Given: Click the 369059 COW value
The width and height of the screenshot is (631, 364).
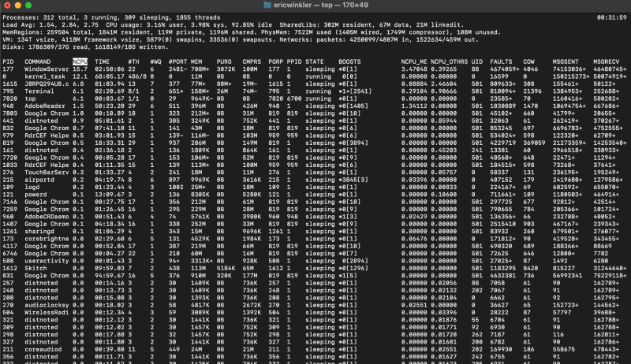Looking at the screenshot, I should (534, 143).
